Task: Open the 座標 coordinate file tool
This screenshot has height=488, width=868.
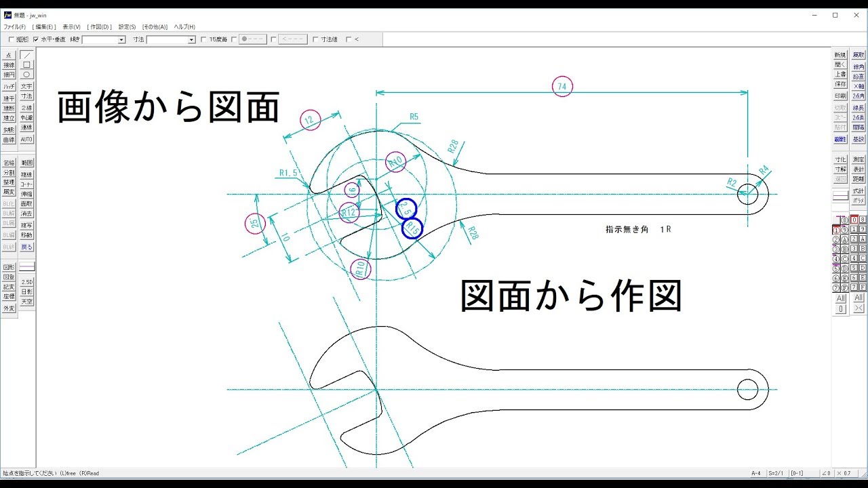Action: coord(9,296)
